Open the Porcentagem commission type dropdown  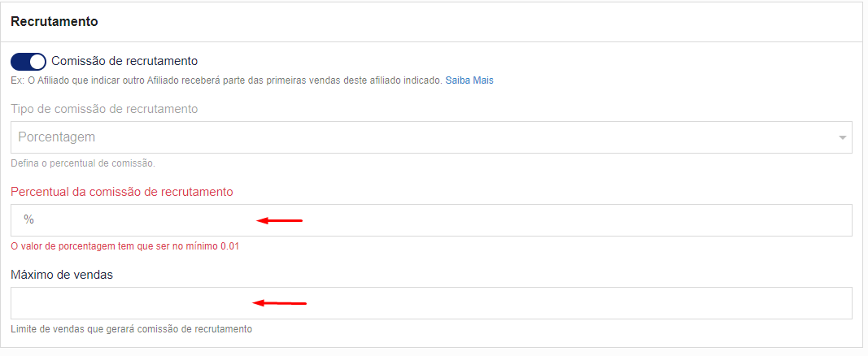pos(431,137)
